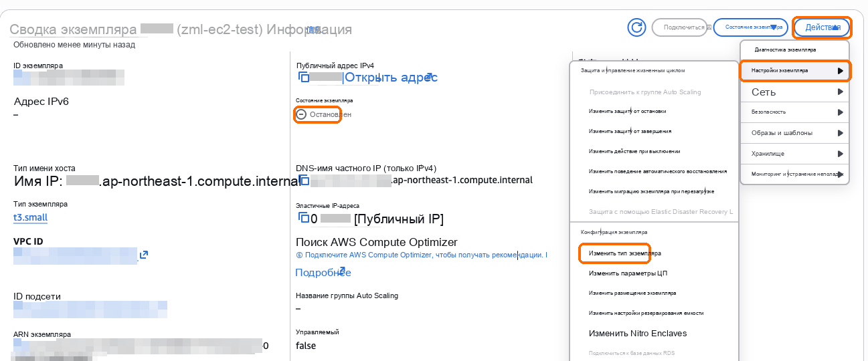Viewport: 868px width, 361px height.
Task: Click the Тип имени хоста label
Action: click(44, 168)
